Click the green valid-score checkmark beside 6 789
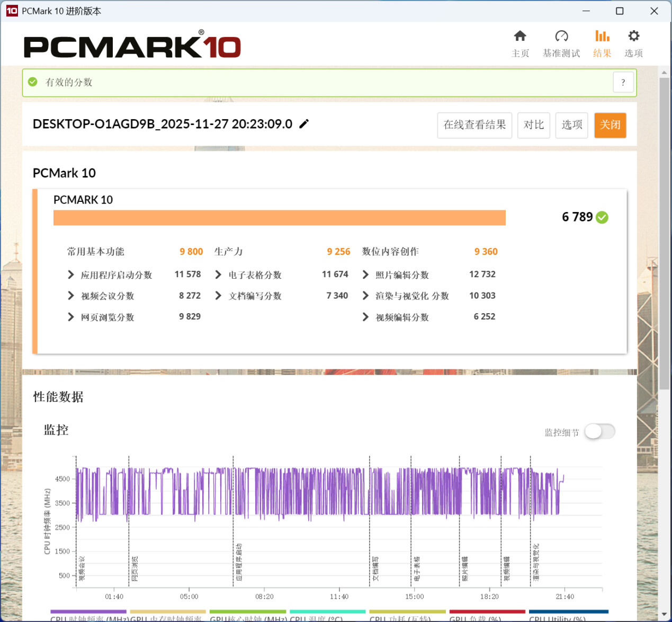The height and width of the screenshot is (622, 672). pos(602,217)
